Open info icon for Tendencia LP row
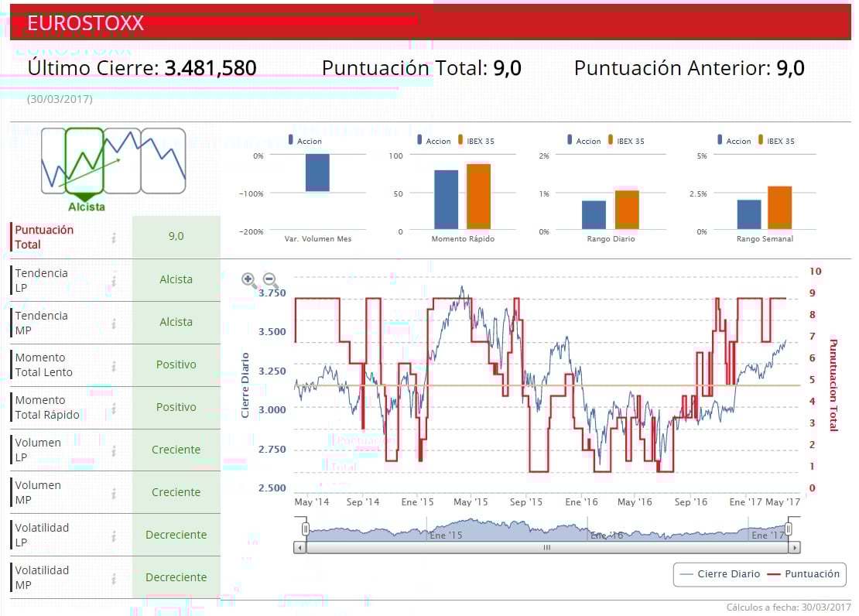859x616 pixels. tap(114, 281)
